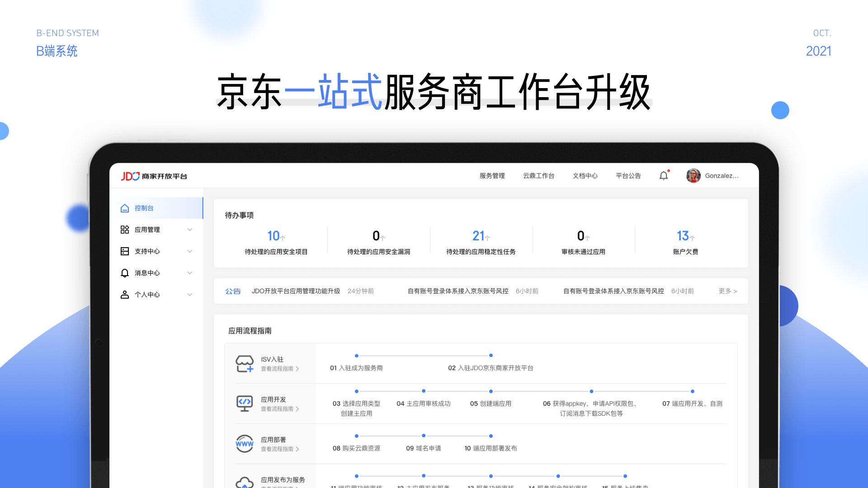Image resolution: width=868 pixels, height=488 pixels.
Task: Click step 06 获得appkey text
Action: (x=591, y=408)
